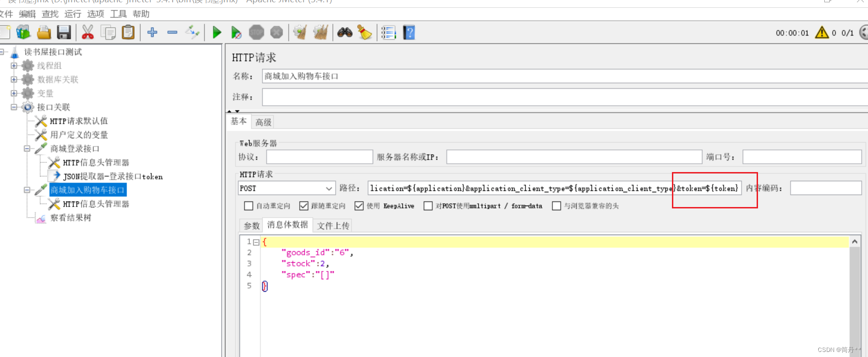Collapse the 商城登录接口 node
Viewport: 868px width, 357px height.
[27, 149]
